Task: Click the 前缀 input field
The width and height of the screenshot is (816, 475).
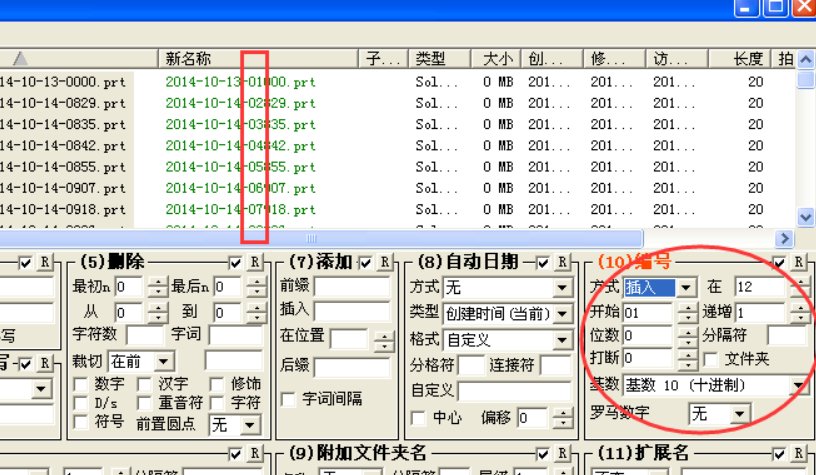Action: pos(352,287)
